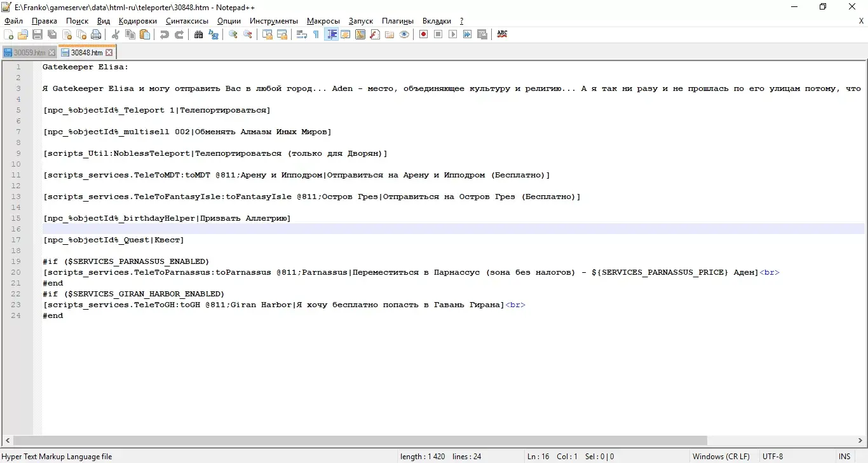Open the Правка menu
This screenshot has height=463, width=868.
point(44,21)
